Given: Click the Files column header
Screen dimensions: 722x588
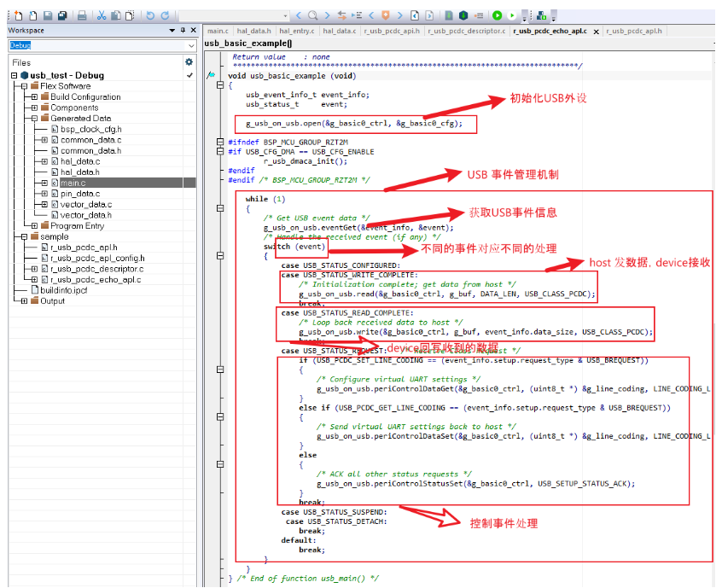Looking at the screenshot, I should click(x=21, y=62).
